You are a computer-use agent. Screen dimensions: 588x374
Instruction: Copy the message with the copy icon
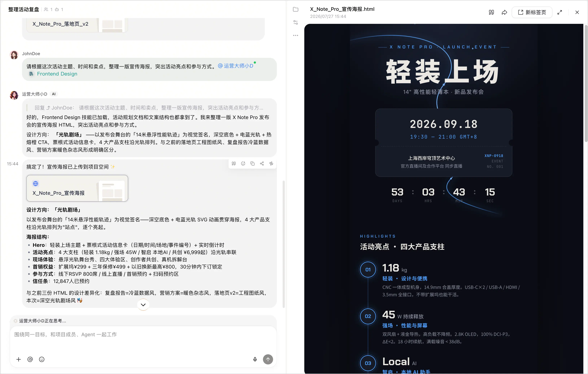252,164
